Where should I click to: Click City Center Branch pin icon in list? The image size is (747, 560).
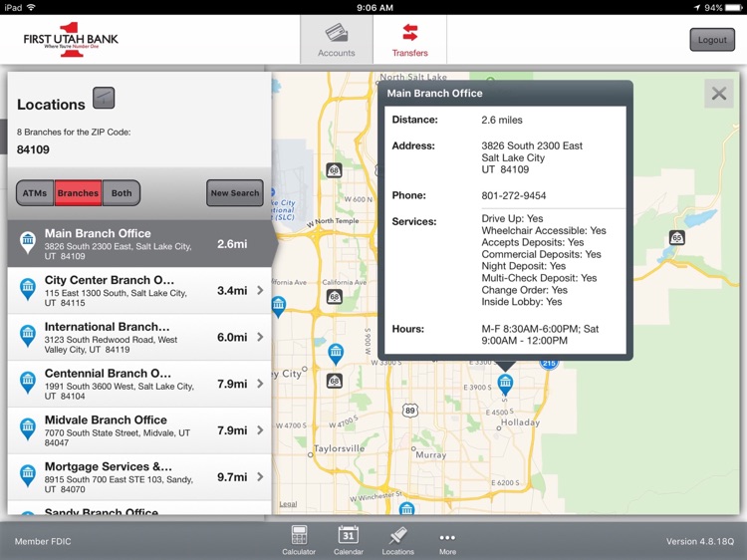[28, 289]
